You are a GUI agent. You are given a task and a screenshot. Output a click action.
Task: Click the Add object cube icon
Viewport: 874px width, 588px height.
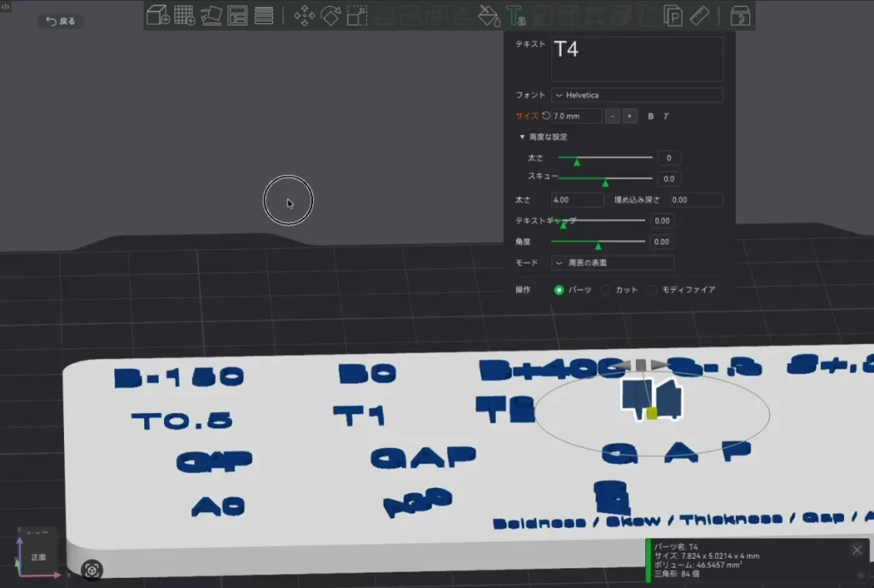tap(158, 15)
